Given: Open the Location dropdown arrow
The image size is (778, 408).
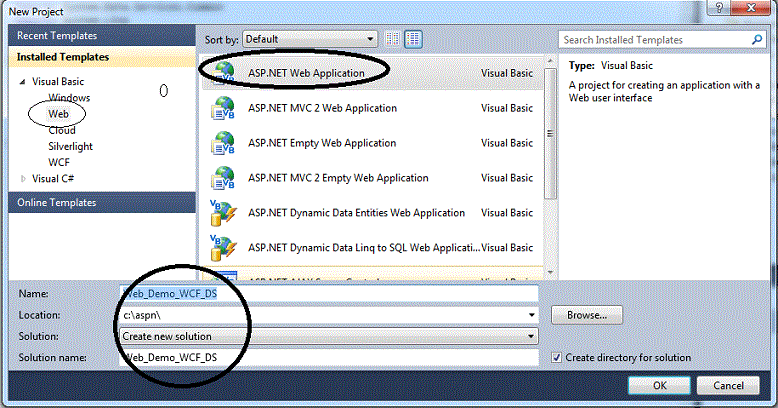Looking at the screenshot, I should click(x=531, y=315).
